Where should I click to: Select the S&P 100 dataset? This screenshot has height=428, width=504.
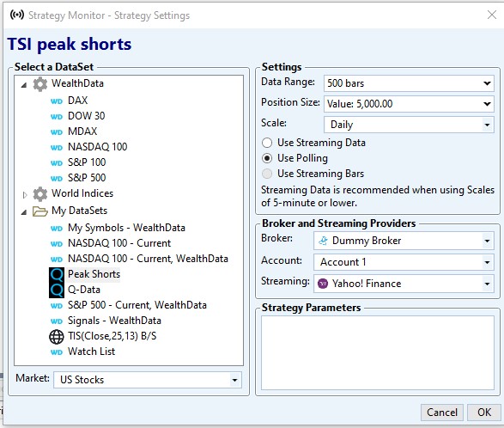pos(87,162)
